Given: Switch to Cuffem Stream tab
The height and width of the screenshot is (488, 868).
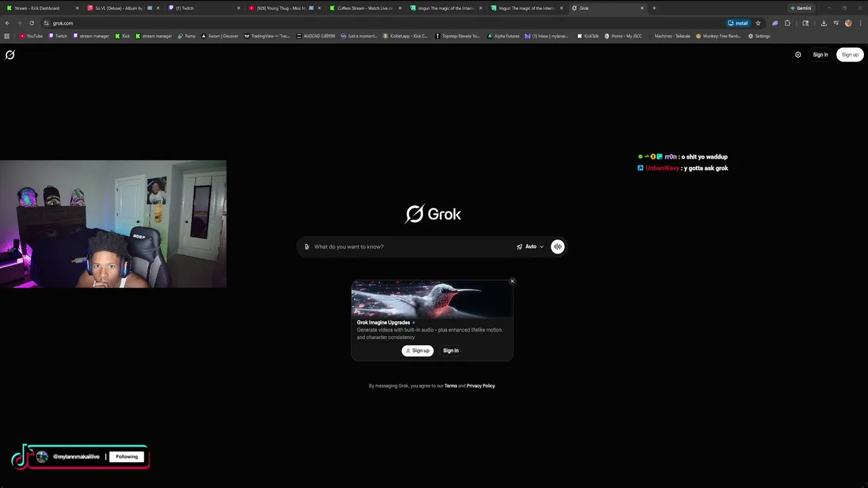Looking at the screenshot, I should [x=365, y=8].
